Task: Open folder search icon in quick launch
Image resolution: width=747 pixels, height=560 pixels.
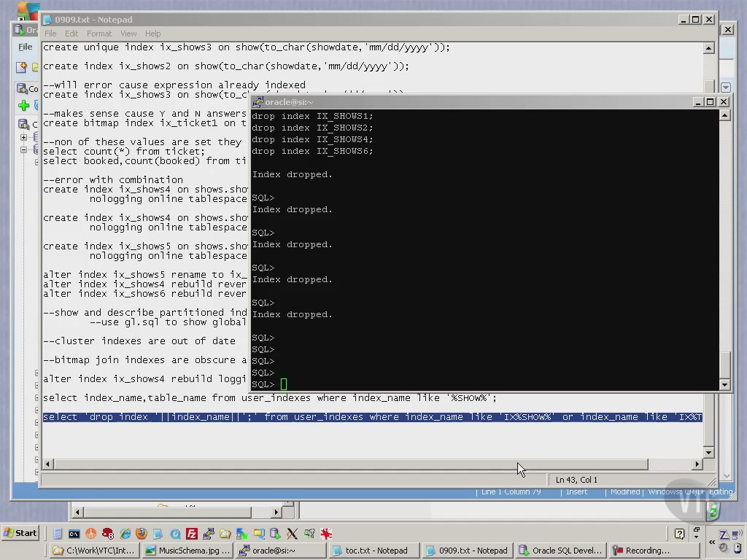Action: (225, 534)
